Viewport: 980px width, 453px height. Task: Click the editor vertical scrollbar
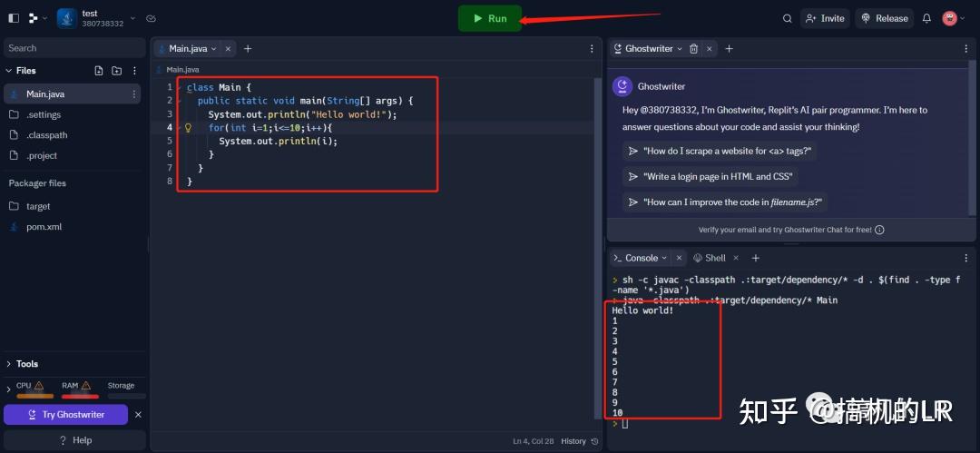click(x=597, y=247)
